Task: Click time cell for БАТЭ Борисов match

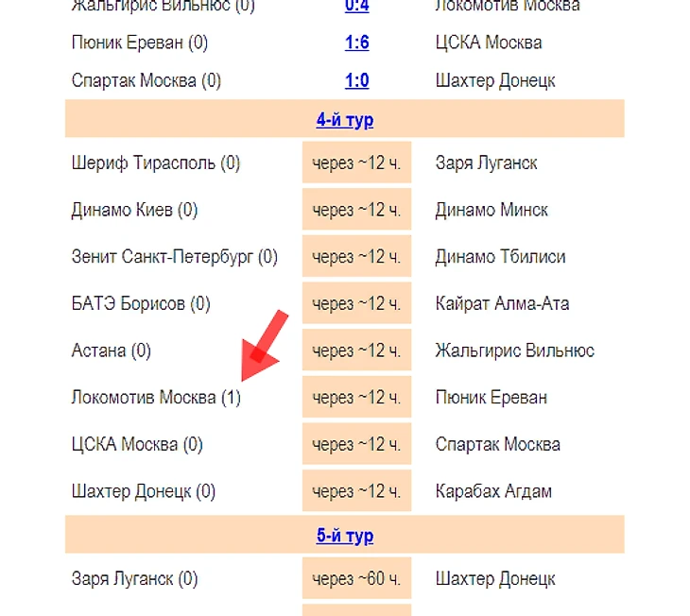Action: click(x=356, y=304)
